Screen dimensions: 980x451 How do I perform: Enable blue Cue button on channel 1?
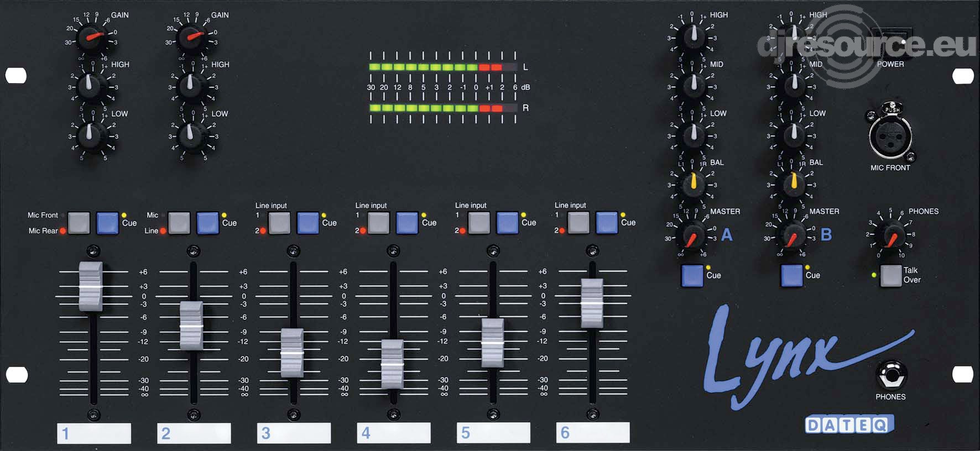click(x=107, y=223)
